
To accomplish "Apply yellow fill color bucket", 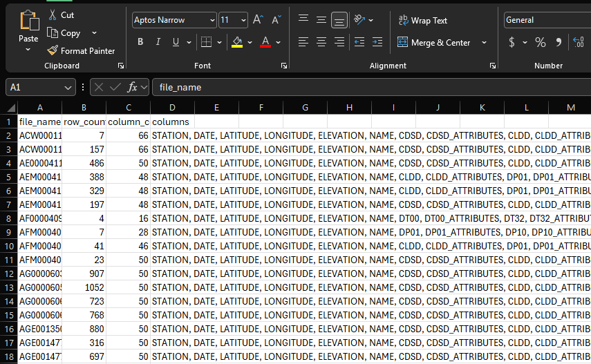I will (x=237, y=42).
